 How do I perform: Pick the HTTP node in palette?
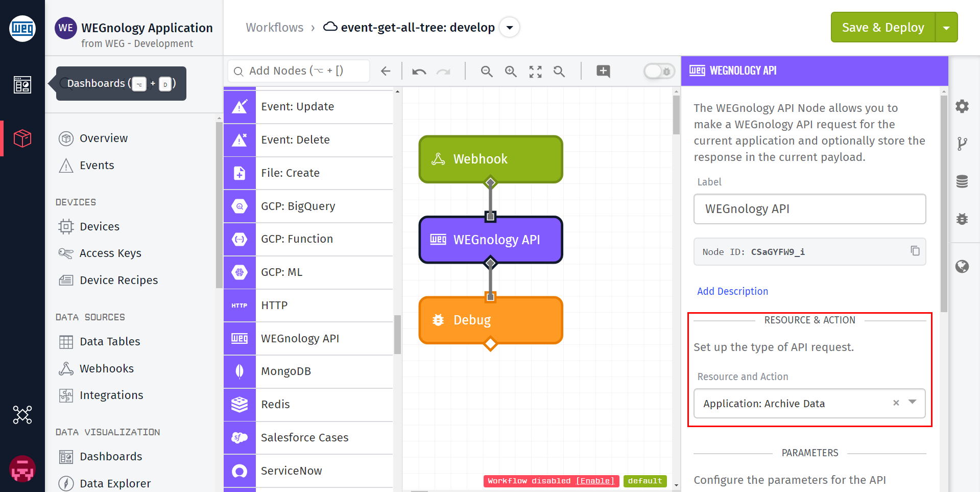[x=308, y=306]
